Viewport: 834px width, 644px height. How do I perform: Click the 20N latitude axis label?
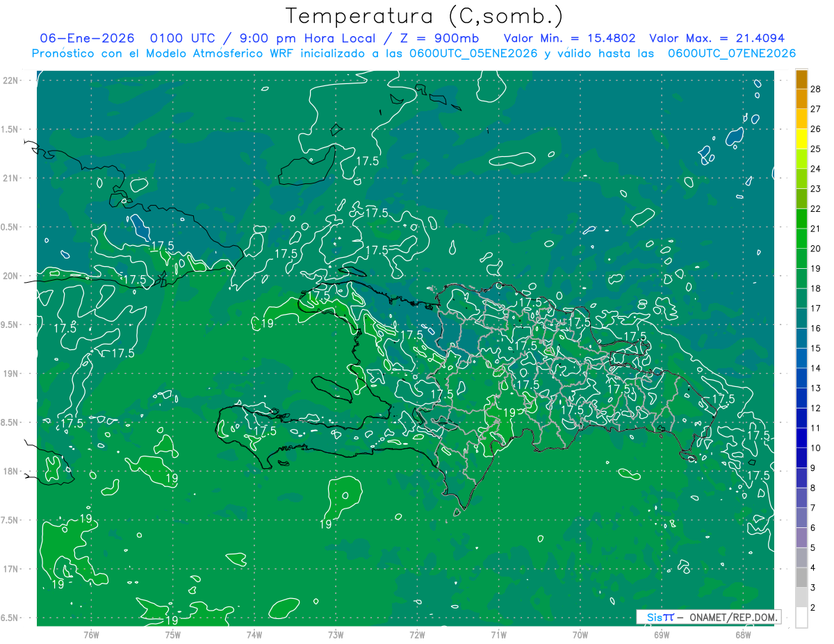(x=10, y=276)
